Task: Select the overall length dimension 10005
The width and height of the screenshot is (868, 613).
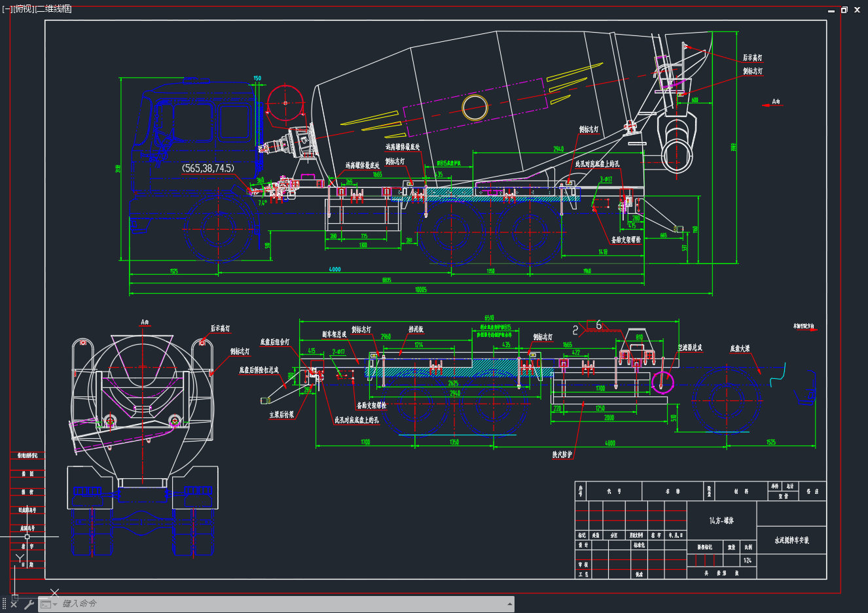Action: point(421,289)
